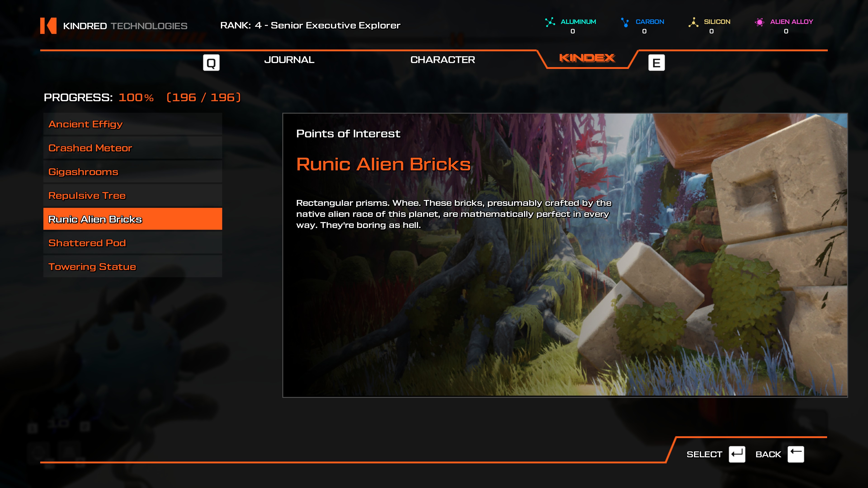Select the Ancient Effigy entry
This screenshot has height=488, width=868.
tap(133, 124)
